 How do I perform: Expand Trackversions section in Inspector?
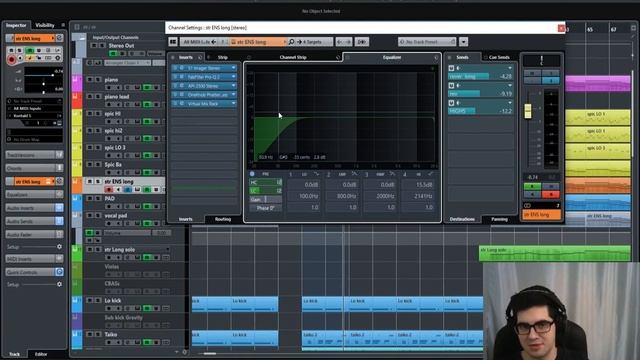pyautogui.click(x=34, y=155)
